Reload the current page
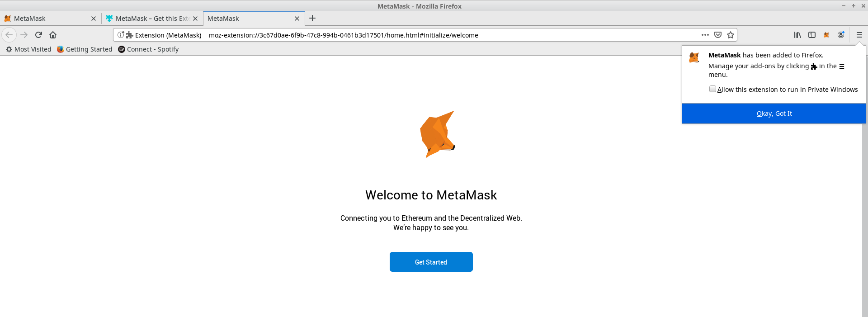This screenshot has width=868, height=317. pyautogui.click(x=38, y=35)
